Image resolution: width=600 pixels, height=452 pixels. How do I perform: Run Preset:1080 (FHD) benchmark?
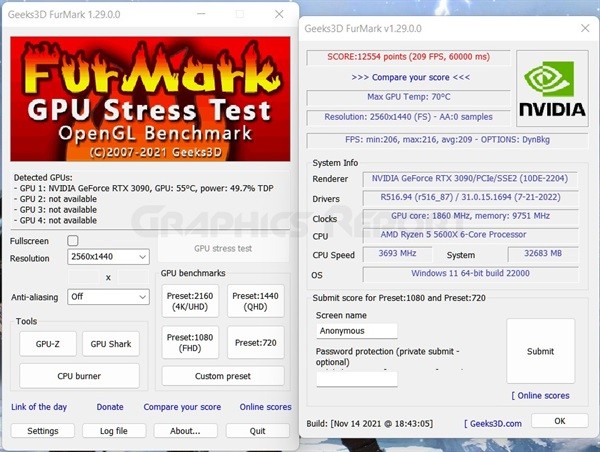click(x=190, y=343)
